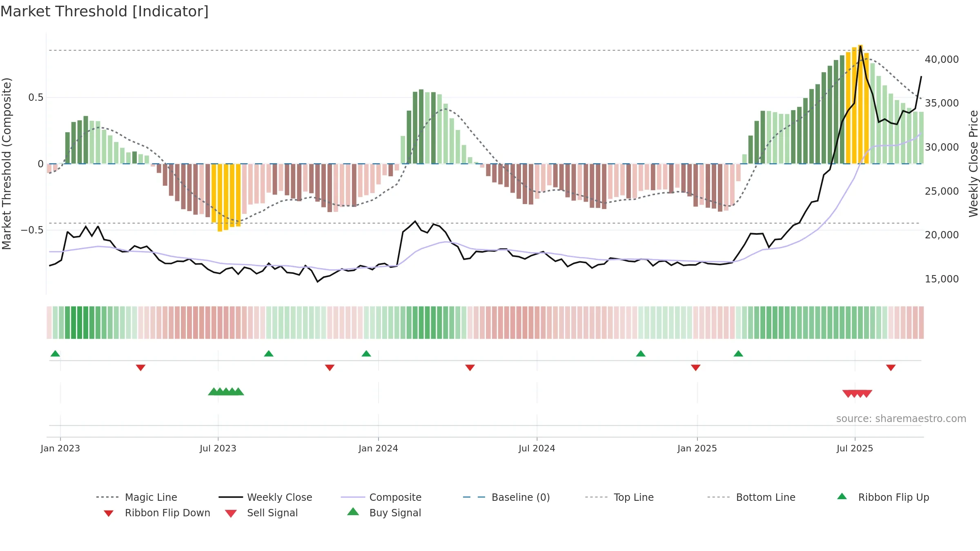Click the ribbon flip down marker just before Jan 2025

click(x=696, y=368)
